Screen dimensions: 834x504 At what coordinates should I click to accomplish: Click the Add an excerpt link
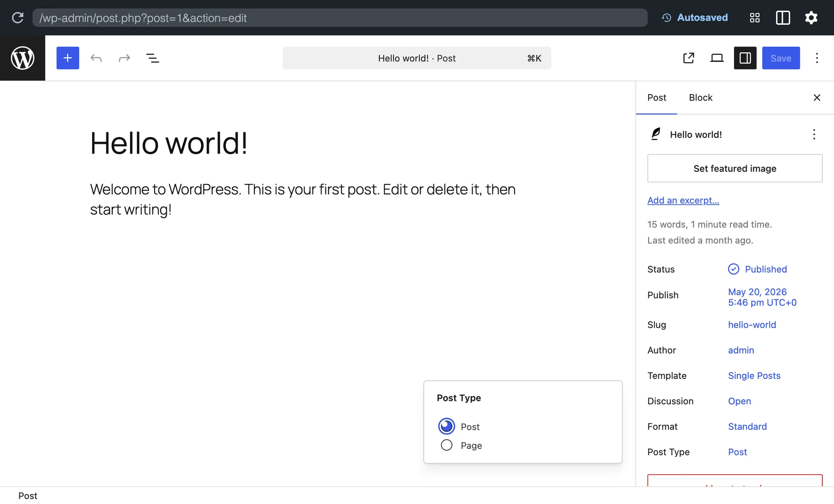click(x=683, y=200)
